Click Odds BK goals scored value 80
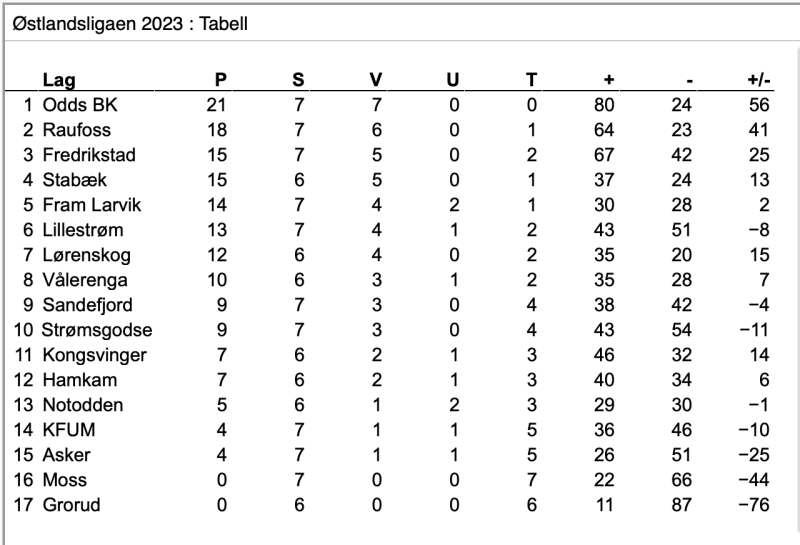800x545 pixels. [x=604, y=105]
